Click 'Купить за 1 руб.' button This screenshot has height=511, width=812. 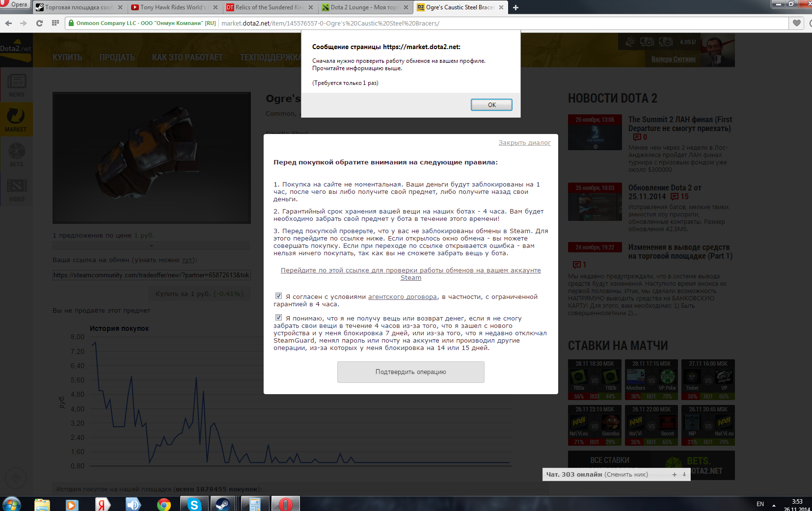click(x=199, y=294)
